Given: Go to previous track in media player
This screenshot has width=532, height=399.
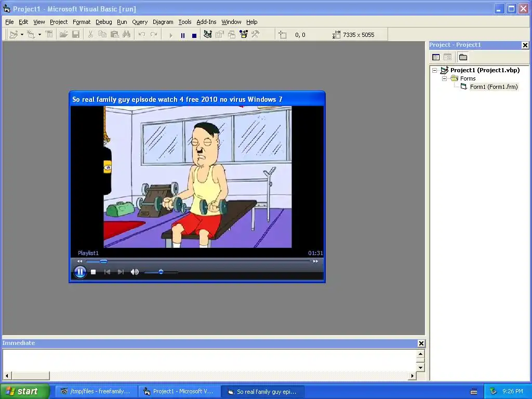Looking at the screenshot, I should [x=107, y=272].
